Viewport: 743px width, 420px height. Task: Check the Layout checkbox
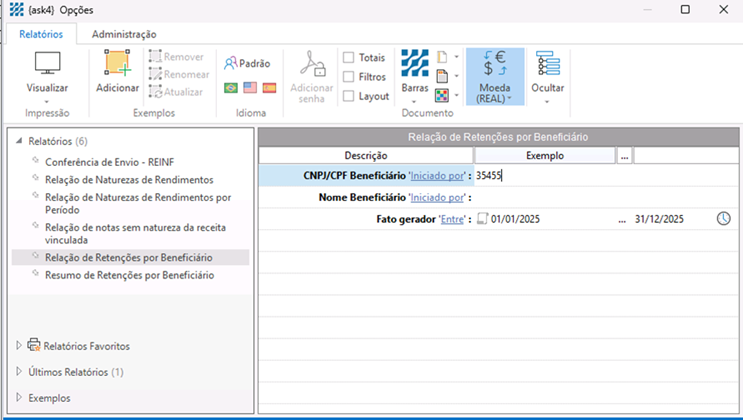348,96
